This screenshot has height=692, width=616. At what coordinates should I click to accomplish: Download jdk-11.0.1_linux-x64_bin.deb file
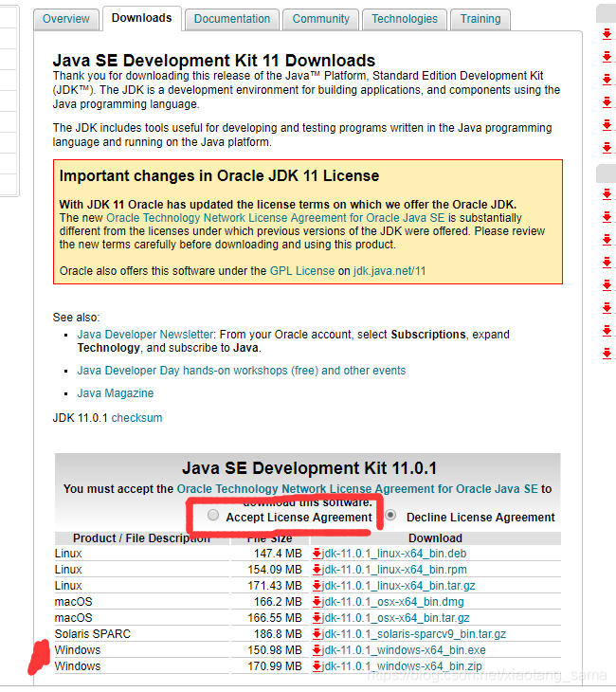pyautogui.click(x=394, y=554)
